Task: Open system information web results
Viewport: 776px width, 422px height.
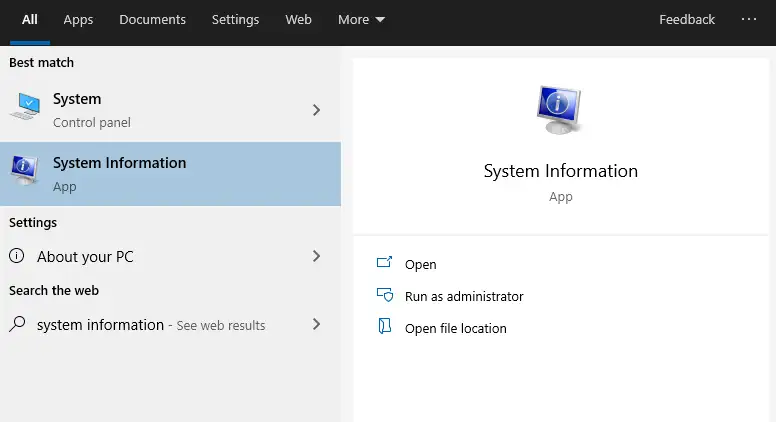Action: [x=170, y=325]
